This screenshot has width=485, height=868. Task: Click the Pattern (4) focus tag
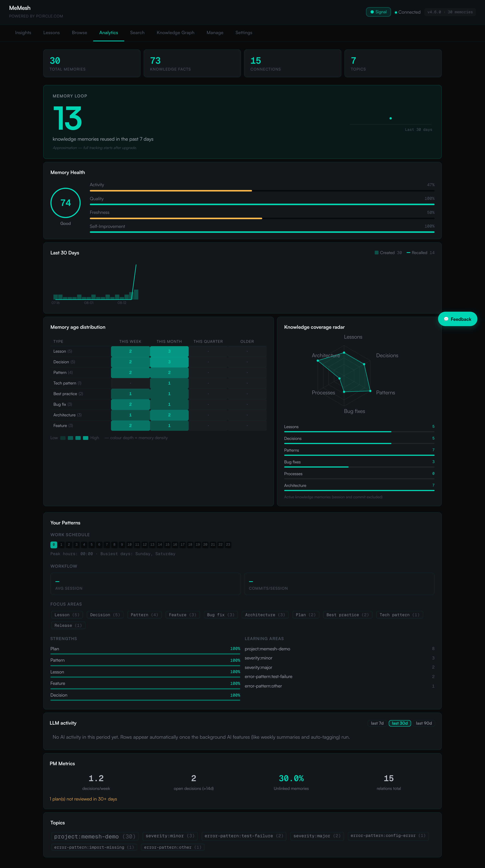(x=145, y=615)
